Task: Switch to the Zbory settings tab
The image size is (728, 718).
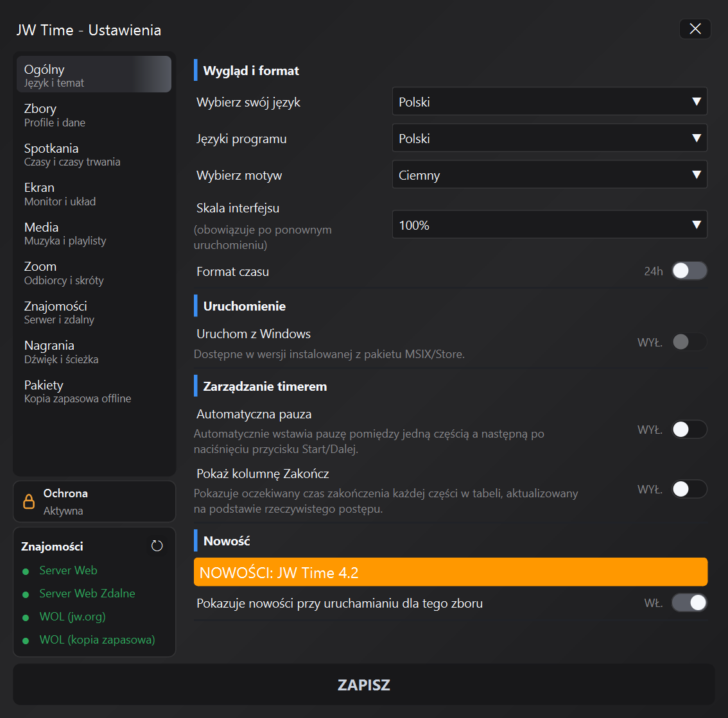Action: pos(94,115)
